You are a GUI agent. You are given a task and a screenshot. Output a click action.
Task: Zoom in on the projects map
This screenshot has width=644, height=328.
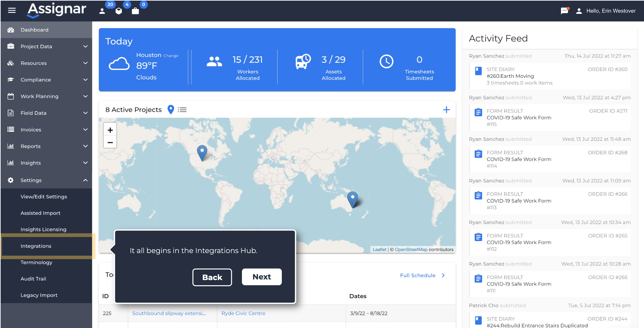tap(110, 130)
